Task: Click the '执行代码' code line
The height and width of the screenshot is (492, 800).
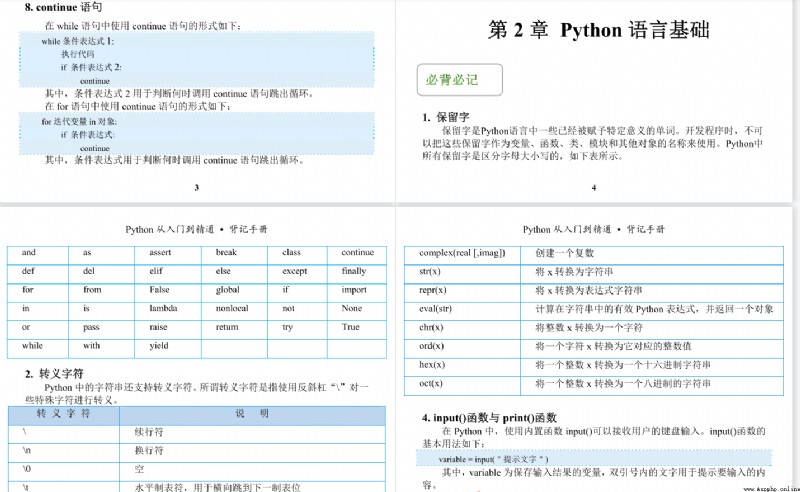Action: (x=78, y=54)
